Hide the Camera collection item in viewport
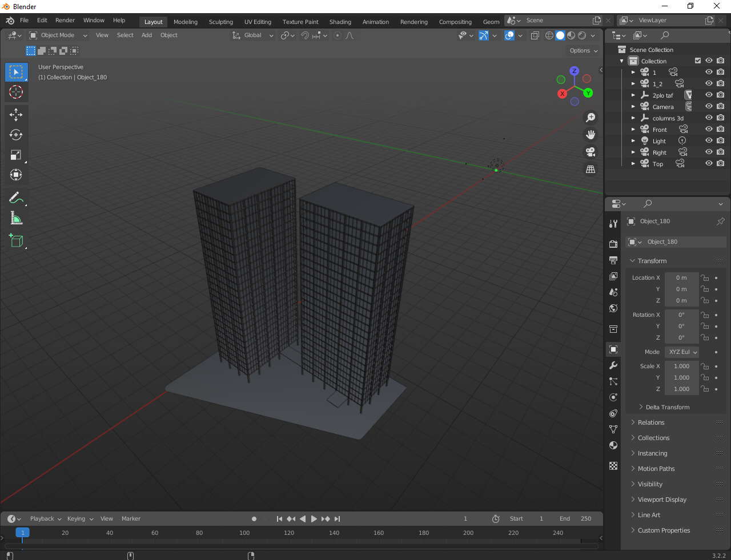Image resolution: width=731 pixels, height=560 pixels. 709,106
